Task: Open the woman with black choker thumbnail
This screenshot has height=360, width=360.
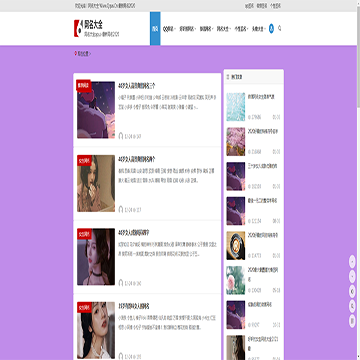Action: pyautogui.click(x=96, y=257)
